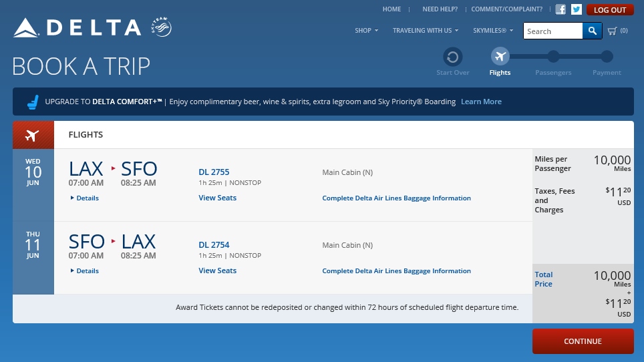
Task: Open Delta's Twitter page icon
Action: point(576,9)
